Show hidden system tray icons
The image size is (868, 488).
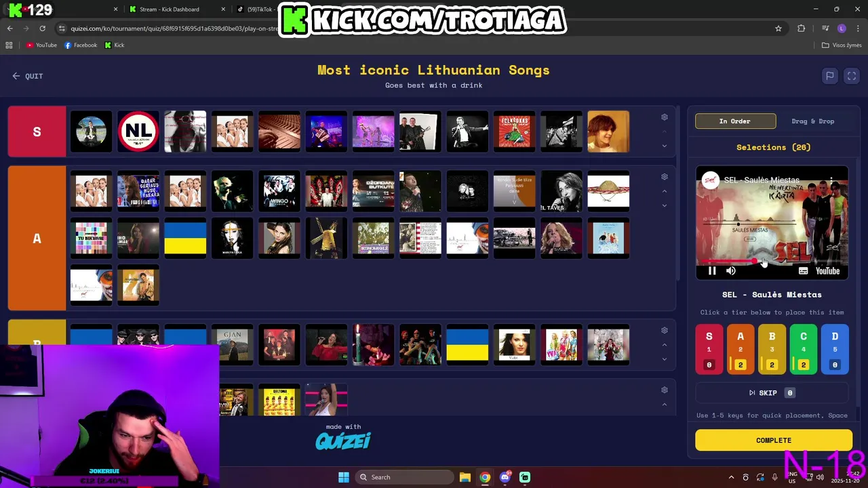pos(731,477)
